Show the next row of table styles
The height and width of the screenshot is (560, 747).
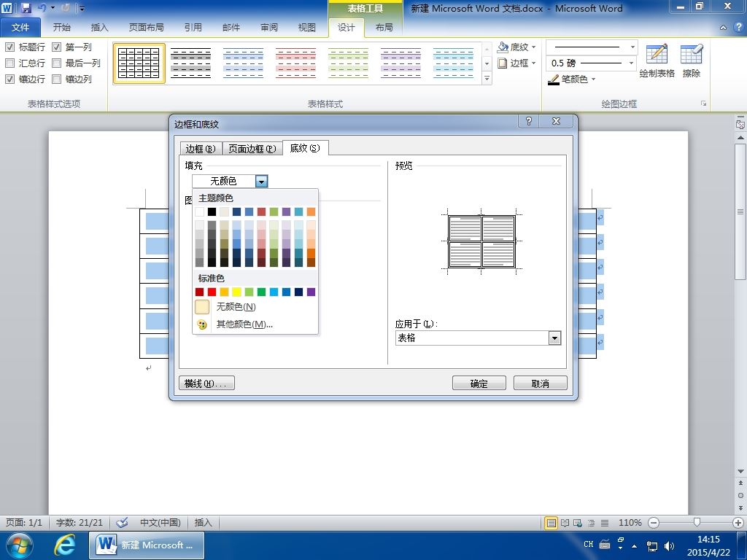(487, 63)
